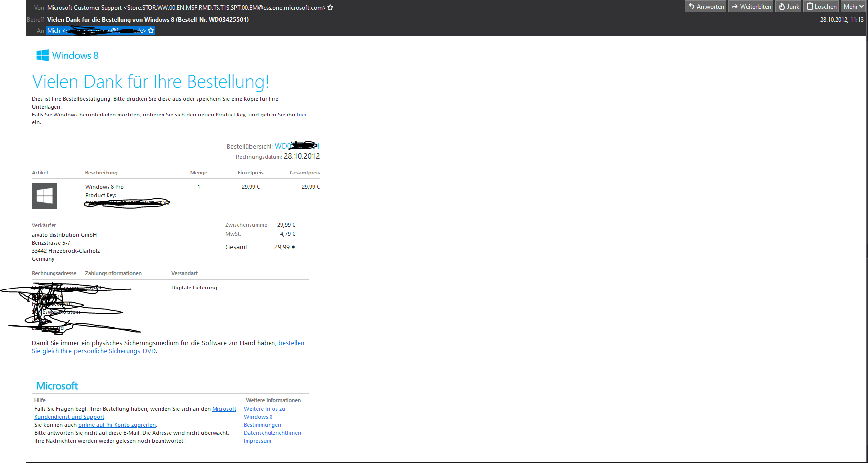Click the email subject line text
Screen dimensions: 868x463
(x=148, y=20)
